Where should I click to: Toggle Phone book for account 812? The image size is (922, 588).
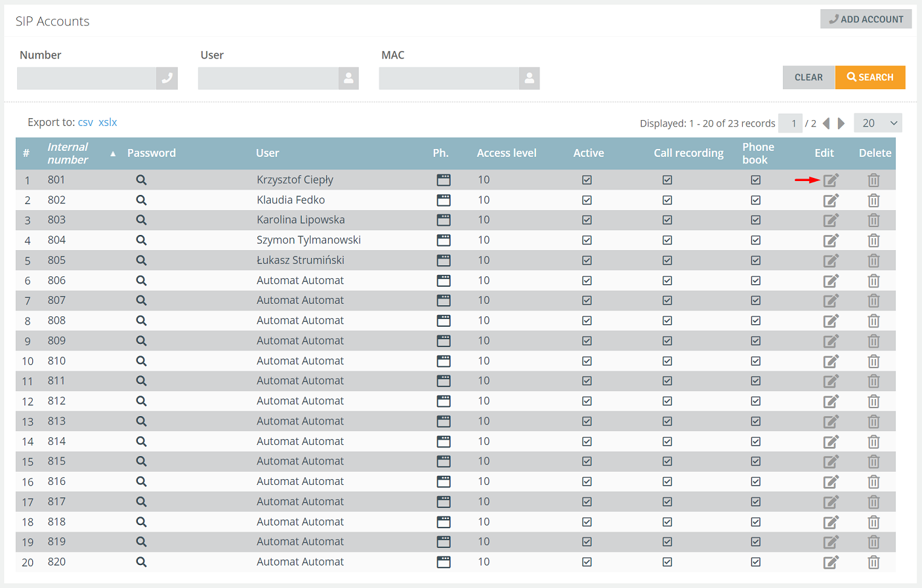click(756, 401)
